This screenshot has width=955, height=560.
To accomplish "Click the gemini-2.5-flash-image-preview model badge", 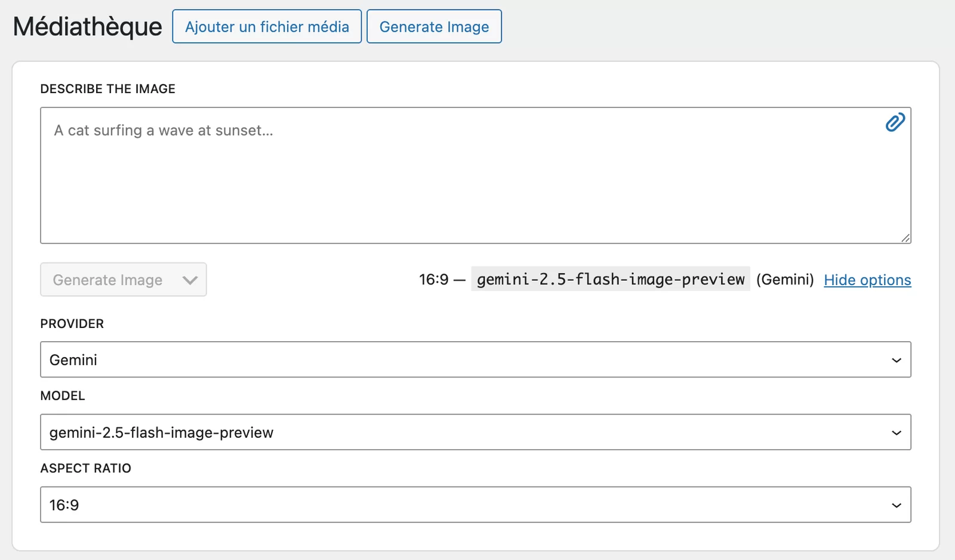I will [610, 279].
